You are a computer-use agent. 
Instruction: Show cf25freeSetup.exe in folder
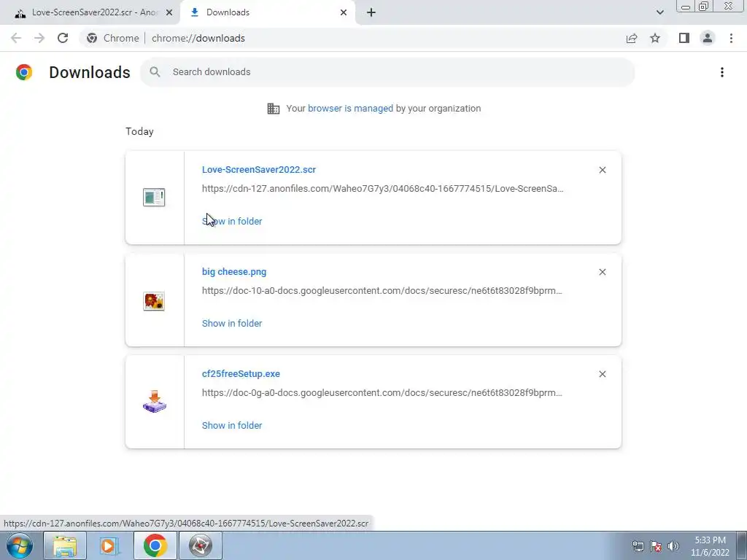[232, 425]
